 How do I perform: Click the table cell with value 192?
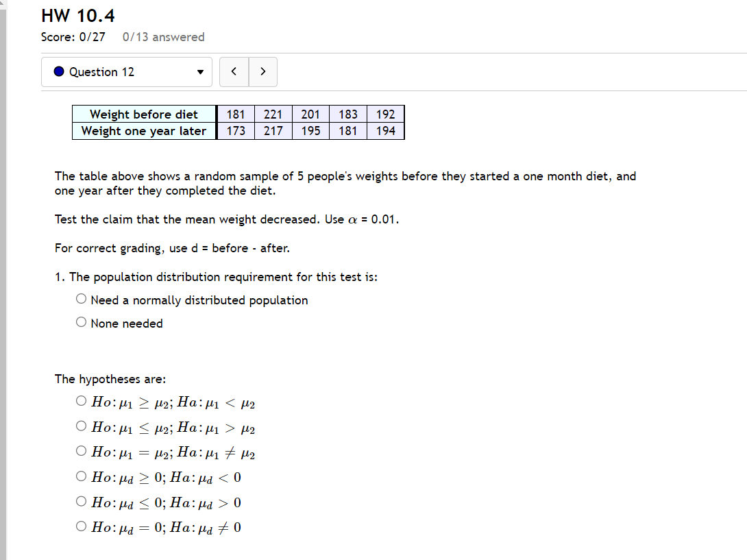[x=385, y=114]
